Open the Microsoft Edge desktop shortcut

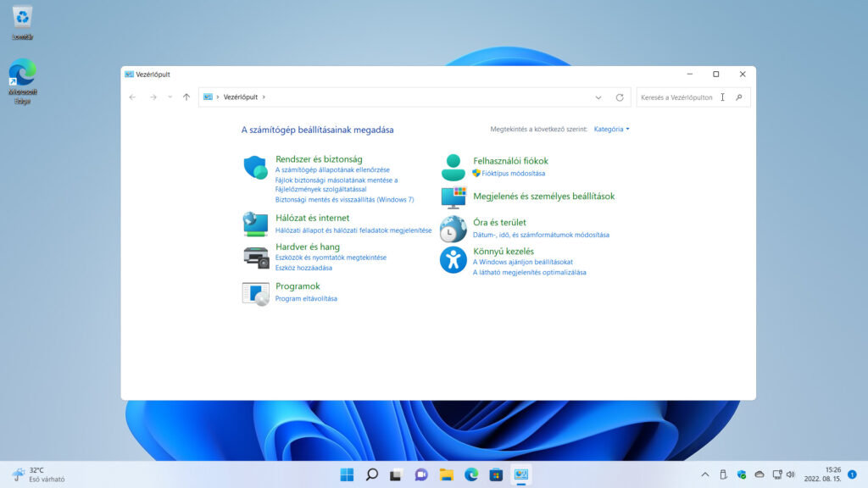pos(22,81)
